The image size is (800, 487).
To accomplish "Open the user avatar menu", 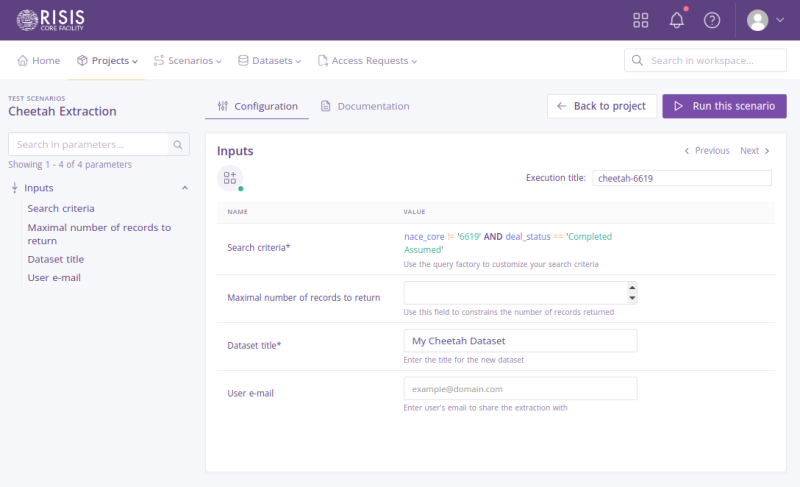I will pyautogui.click(x=765, y=20).
